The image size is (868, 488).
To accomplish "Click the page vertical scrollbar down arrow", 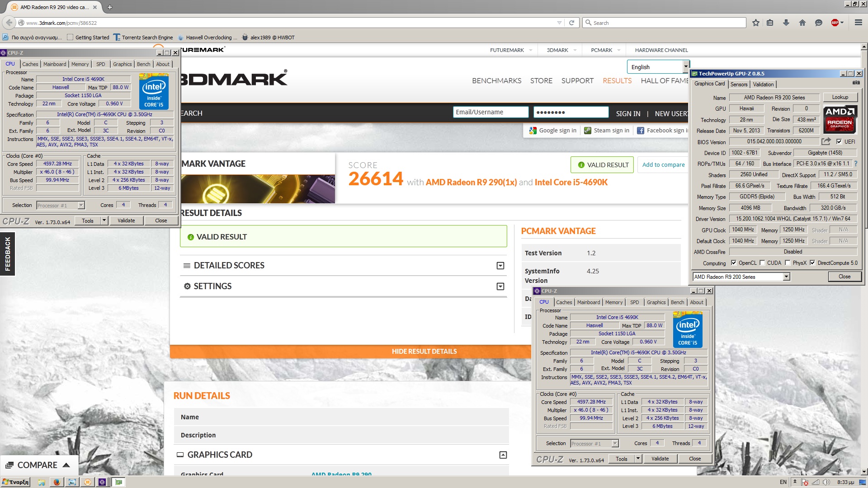I will [864, 472].
